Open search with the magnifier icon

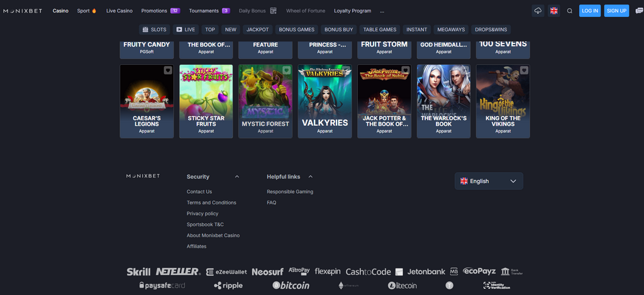[x=570, y=11]
